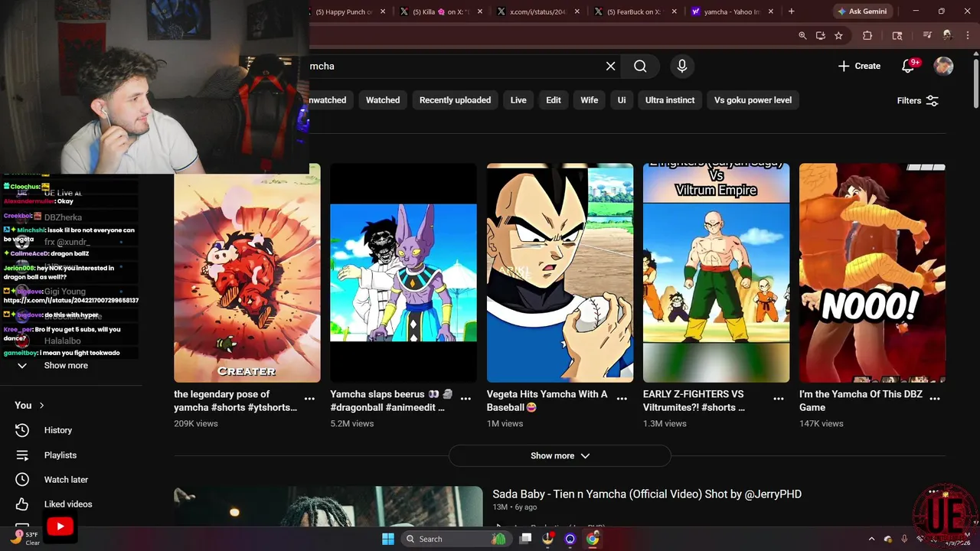Close the 'FearBuck on X' tab

(675, 11)
